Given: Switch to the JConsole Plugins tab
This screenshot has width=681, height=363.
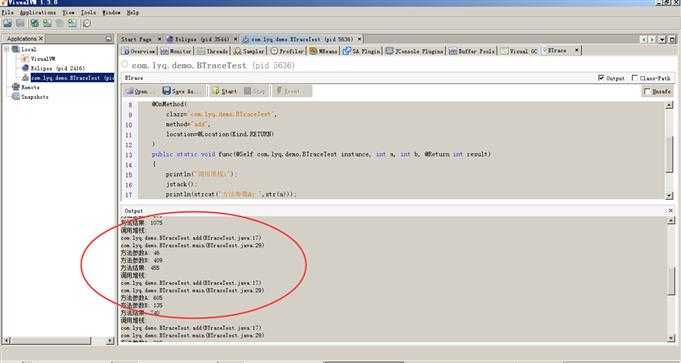Looking at the screenshot, I should tap(415, 51).
